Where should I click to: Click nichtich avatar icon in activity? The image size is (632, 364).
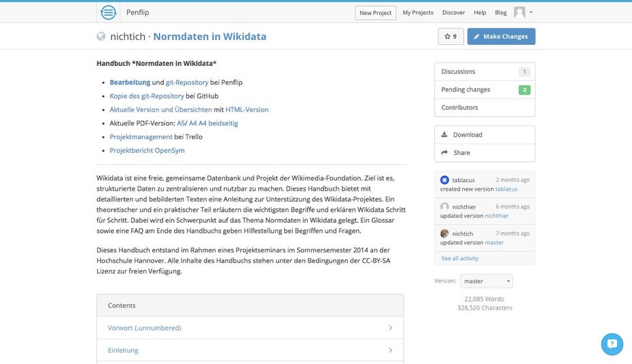444,233
